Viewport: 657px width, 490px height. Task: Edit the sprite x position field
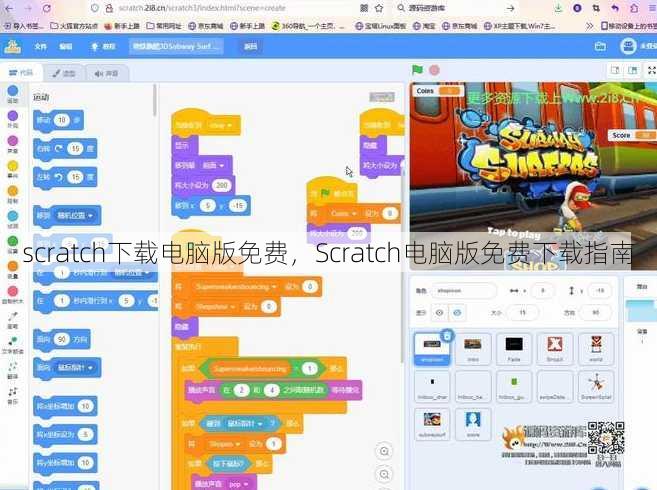(543, 290)
